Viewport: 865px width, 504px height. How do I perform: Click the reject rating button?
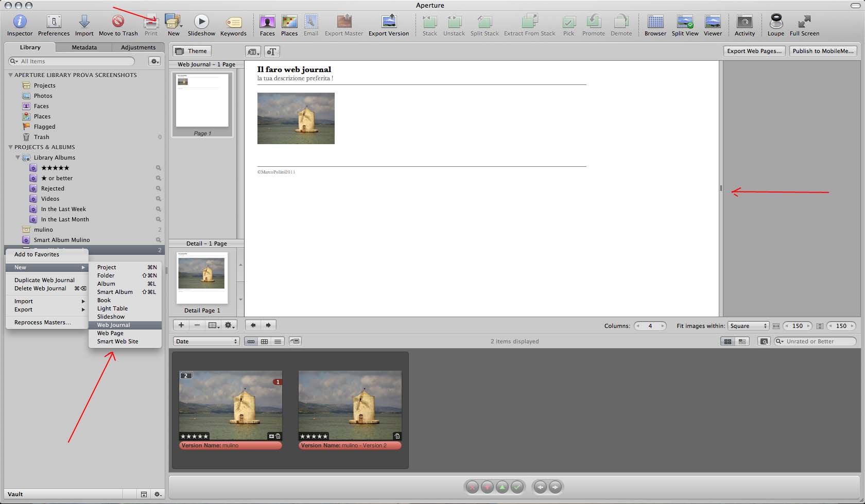(x=472, y=487)
